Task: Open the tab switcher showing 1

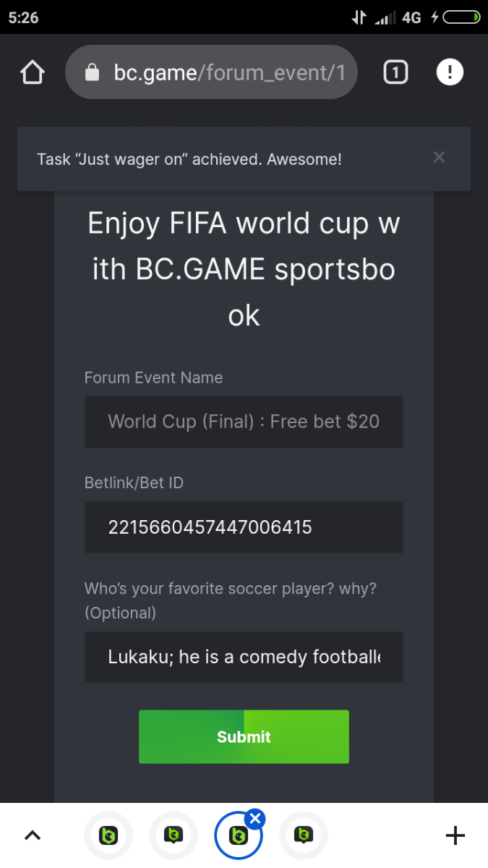Action: point(395,72)
